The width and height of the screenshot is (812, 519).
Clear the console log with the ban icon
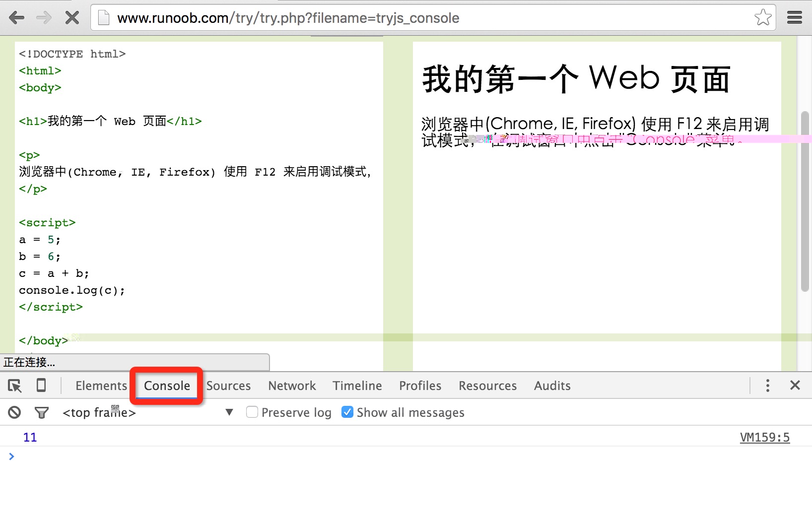[14, 412]
